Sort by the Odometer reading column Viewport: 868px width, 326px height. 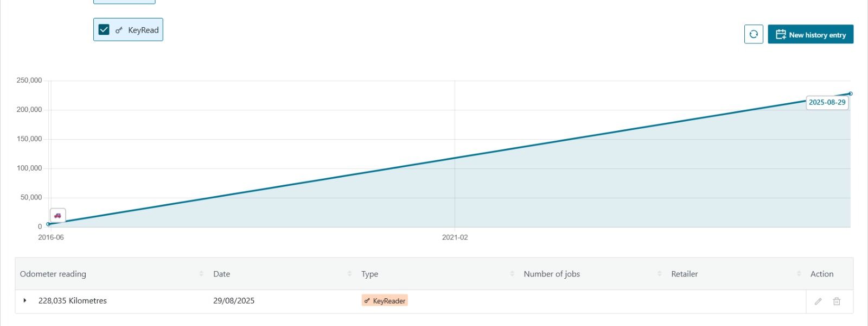pyautogui.click(x=201, y=274)
